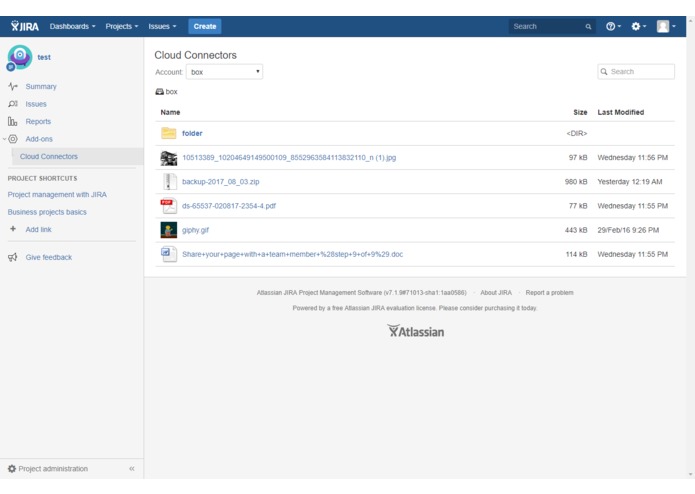Open Project management with JIRA shortcut
The image size is (695, 494).
pos(57,194)
